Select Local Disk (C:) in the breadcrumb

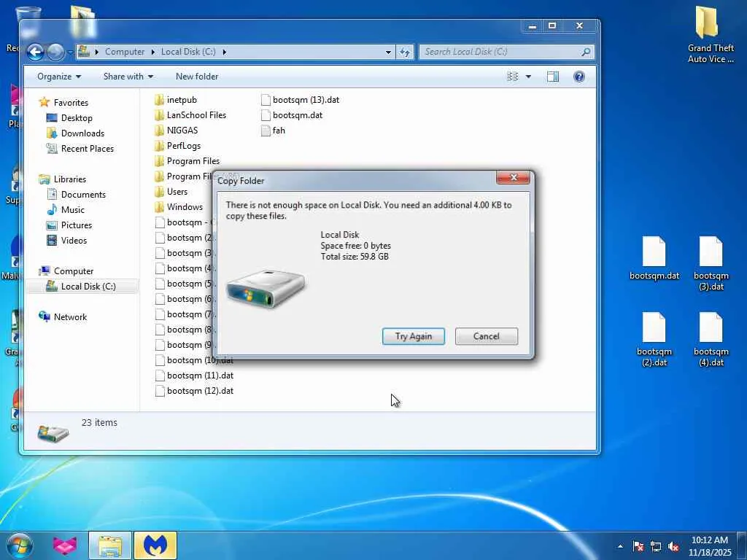[x=188, y=52]
